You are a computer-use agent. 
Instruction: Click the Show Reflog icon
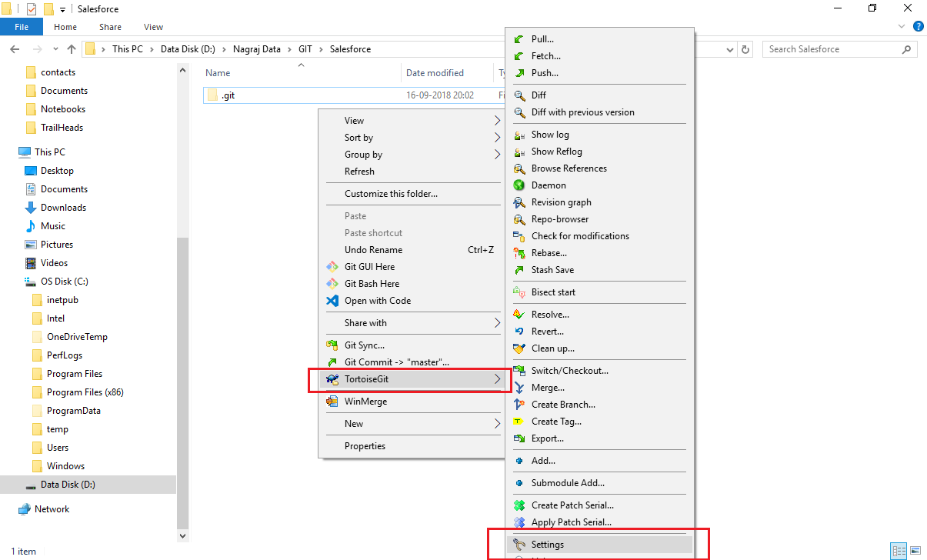[519, 152]
